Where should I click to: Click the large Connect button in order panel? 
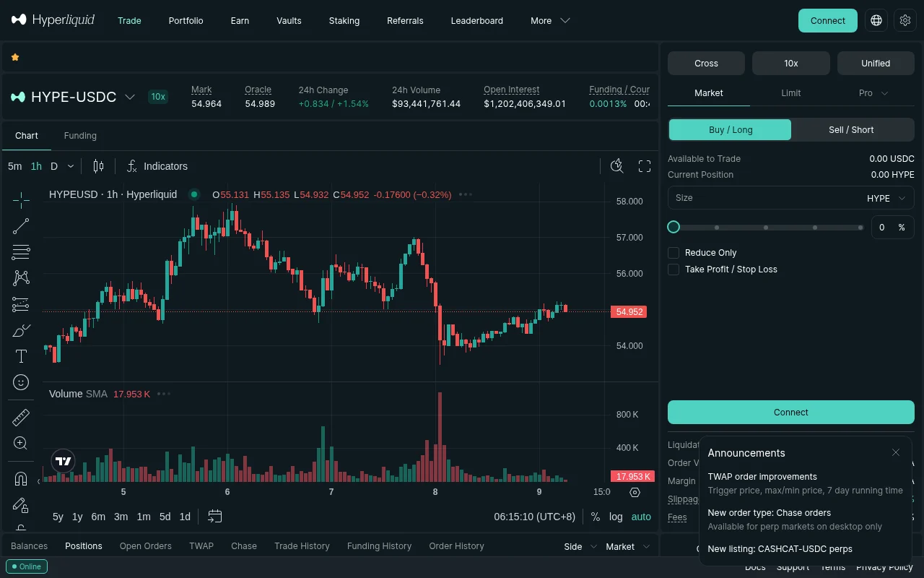click(x=791, y=412)
